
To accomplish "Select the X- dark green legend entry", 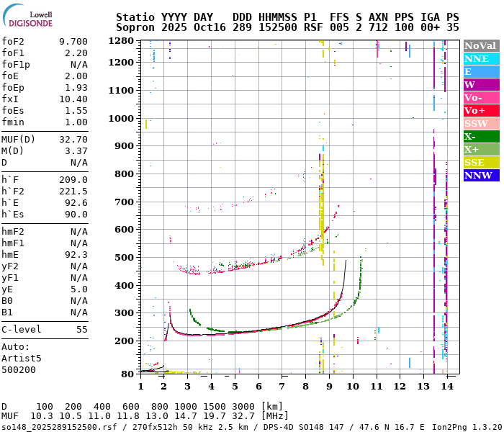I will (480, 136).
